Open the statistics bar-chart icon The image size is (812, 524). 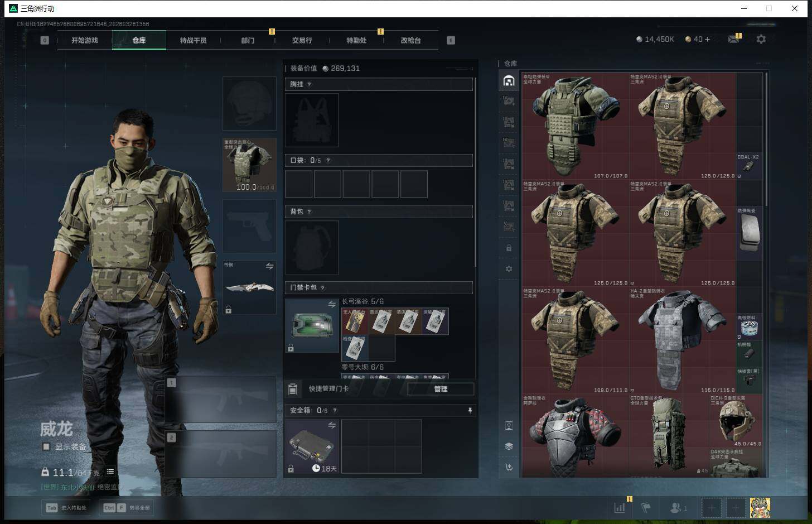pyautogui.click(x=620, y=508)
